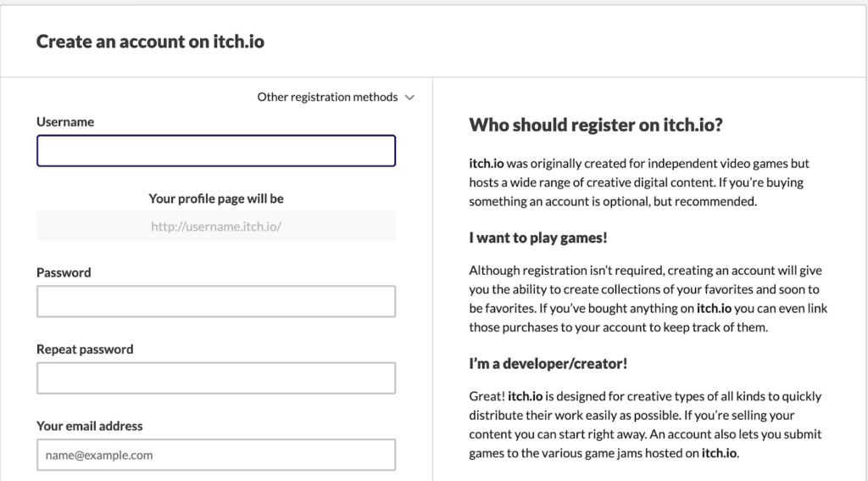Select the I'm a developer/creator! subheading
Screen dimensions: 868x481
pos(548,364)
